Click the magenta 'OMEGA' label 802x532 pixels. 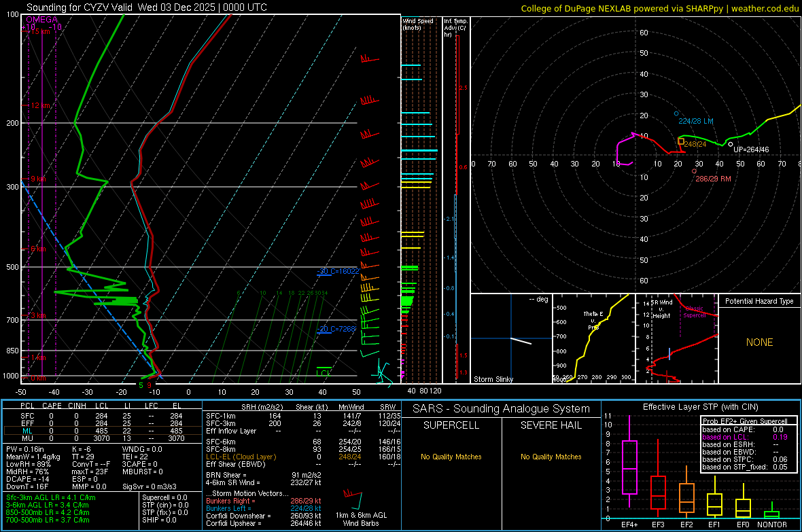point(42,20)
